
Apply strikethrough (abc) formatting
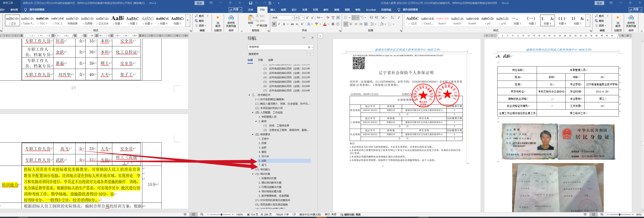[x=292, y=24]
